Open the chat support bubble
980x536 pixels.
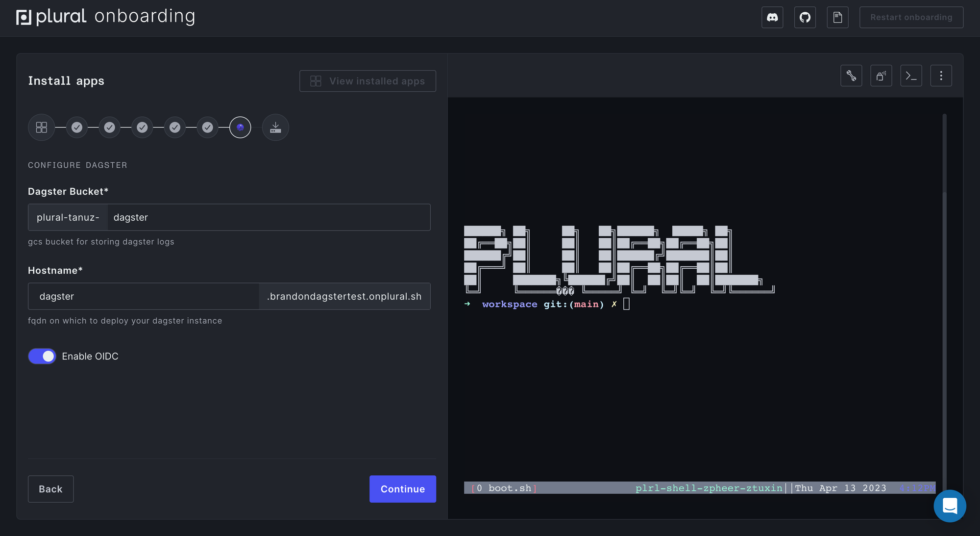pos(950,506)
